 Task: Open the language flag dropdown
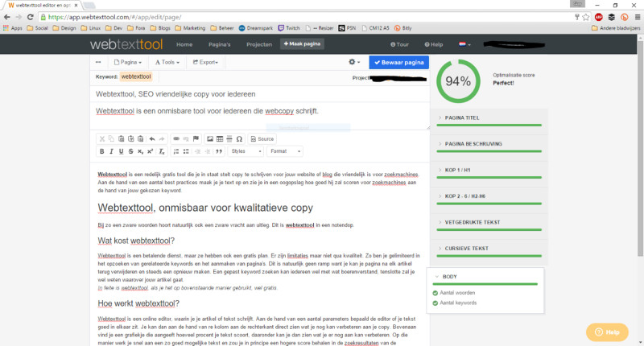coord(464,44)
